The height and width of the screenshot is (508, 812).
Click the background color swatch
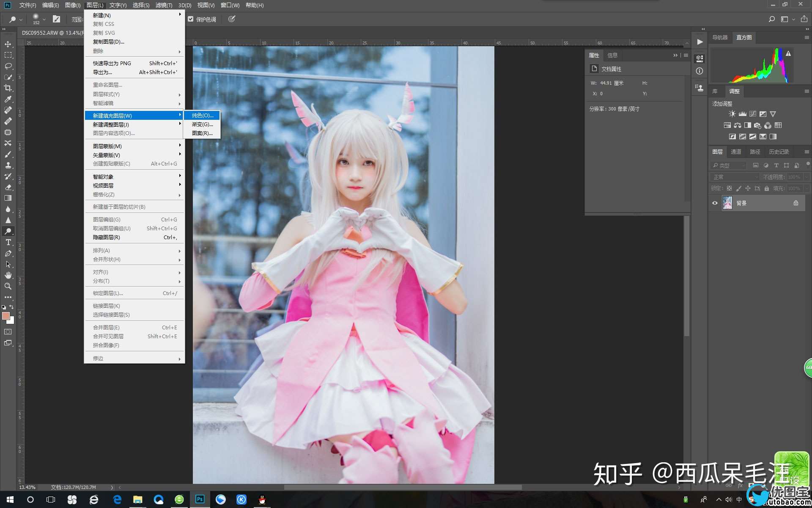click(11, 321)
